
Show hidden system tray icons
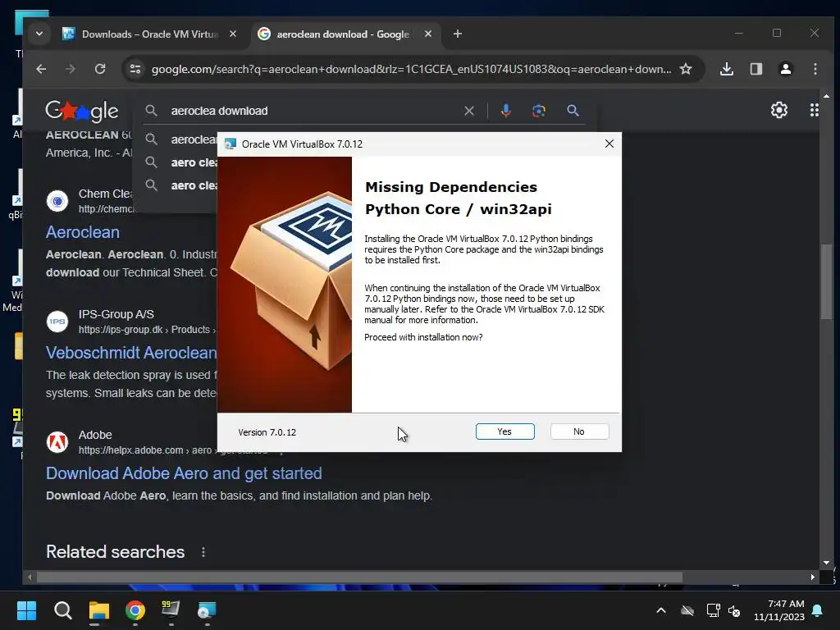661,610
